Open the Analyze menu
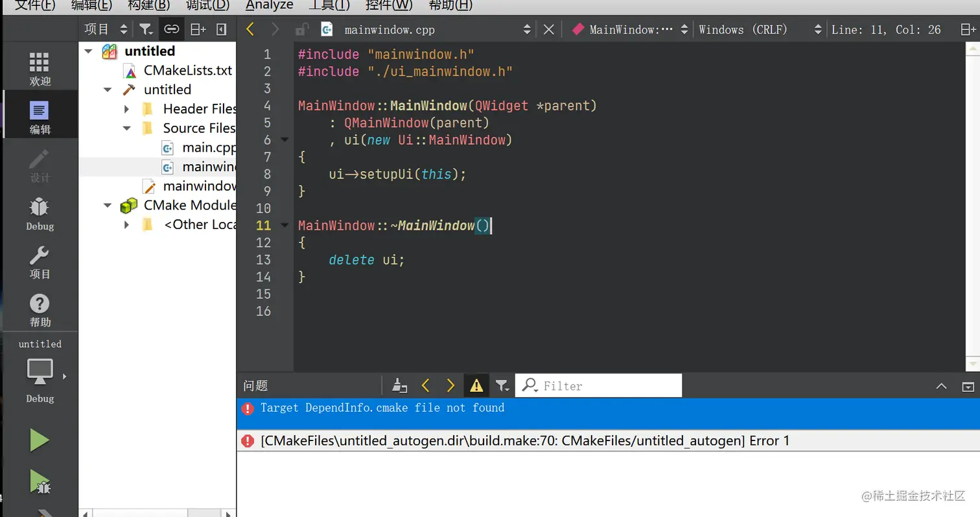This screenshot has height=517, width=980. click(269, 5)
